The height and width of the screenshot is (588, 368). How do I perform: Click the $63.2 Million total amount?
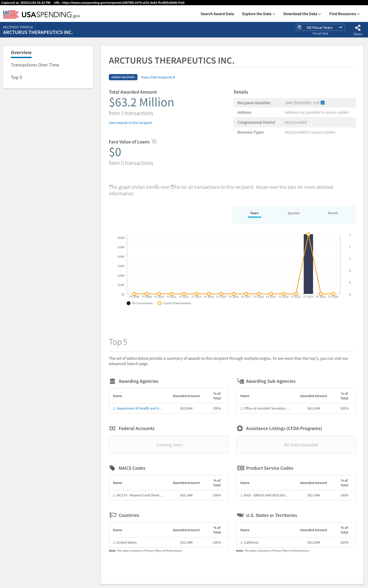pyautogui.click(x=141, y=102)
